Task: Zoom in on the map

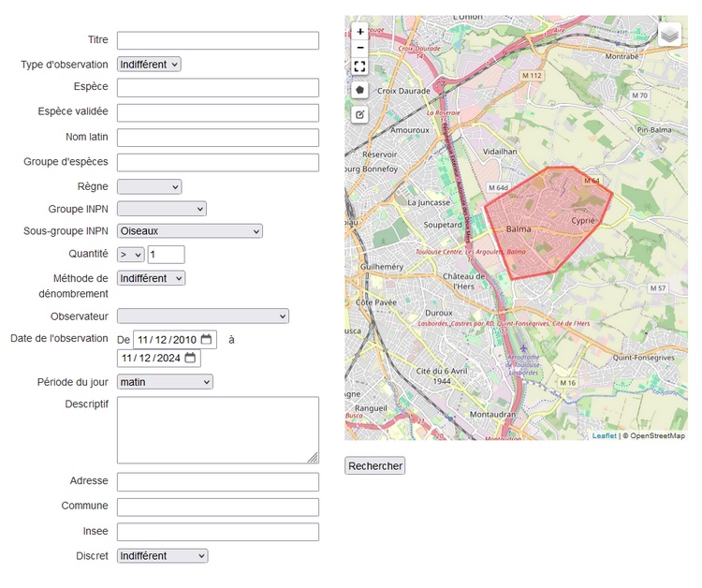Action: (x=360, y=31)
